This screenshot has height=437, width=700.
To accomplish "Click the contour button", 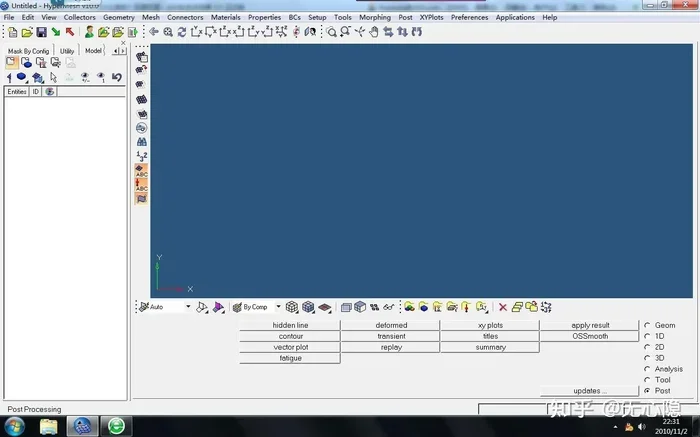I will [x=290, y=336].
